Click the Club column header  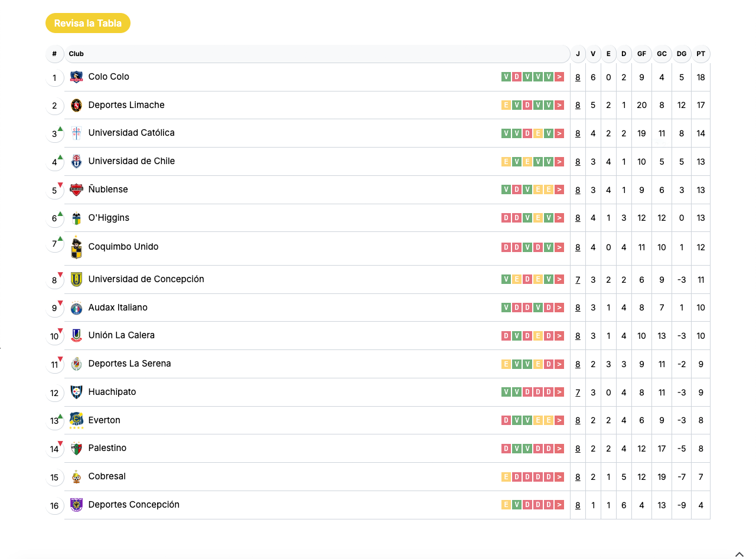[x=76, y=54]
